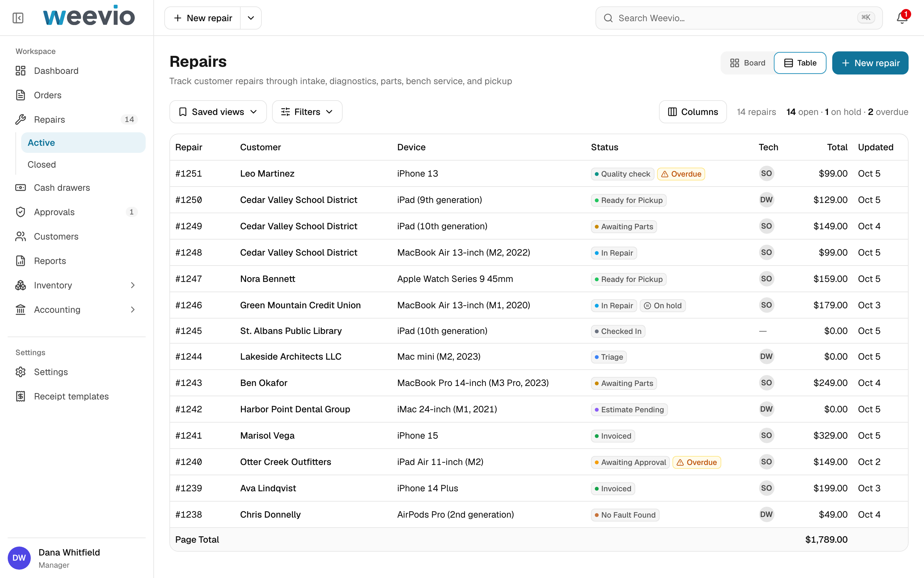Click the Orders document icon
This screenshot has width=924, height=578.
[21, 95]
